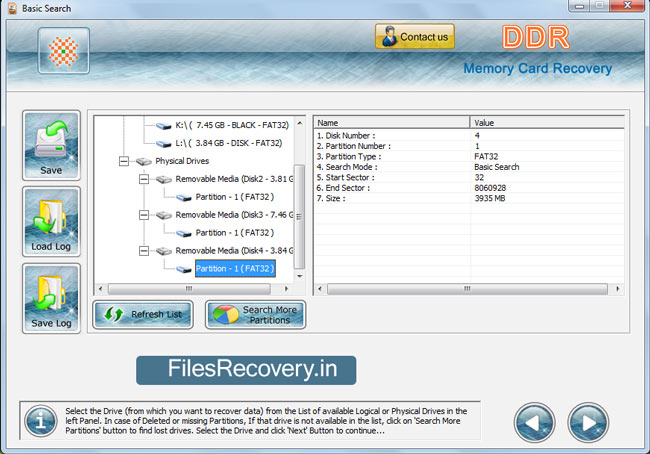650x454 pixels.
Task: Click the value 'FAT32' in details
Action: [486, 156]
